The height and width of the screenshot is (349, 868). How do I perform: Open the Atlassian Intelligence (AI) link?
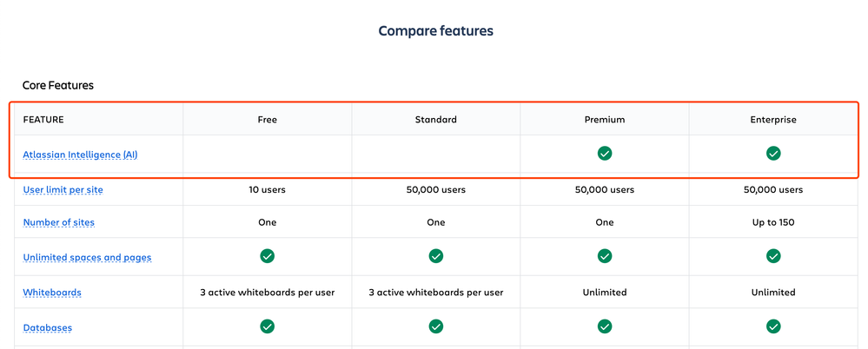pos(80,155)
